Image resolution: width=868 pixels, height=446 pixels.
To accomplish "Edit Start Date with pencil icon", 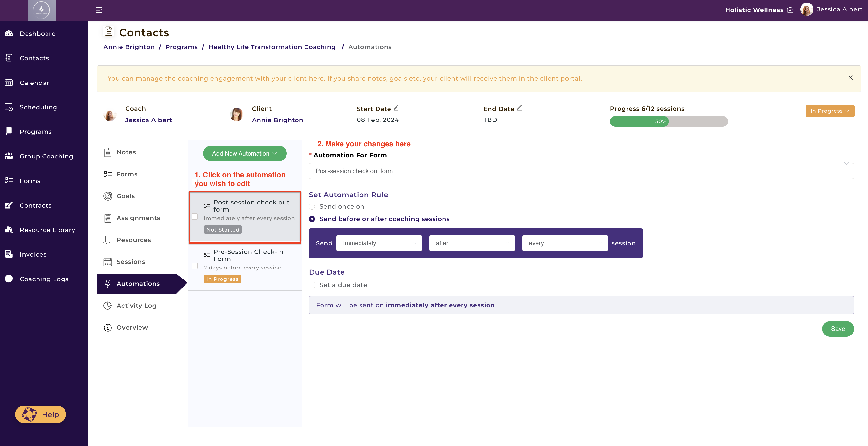I will pos(396,108).
